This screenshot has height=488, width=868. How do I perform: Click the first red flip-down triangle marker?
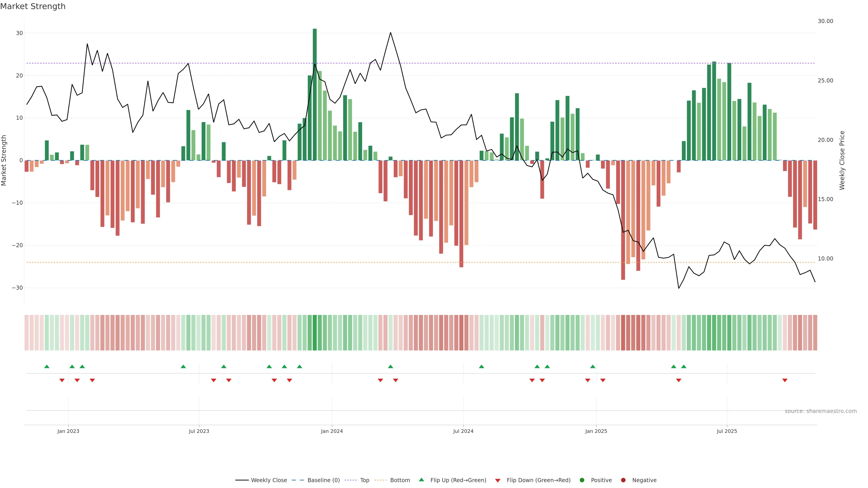(62, 380)
